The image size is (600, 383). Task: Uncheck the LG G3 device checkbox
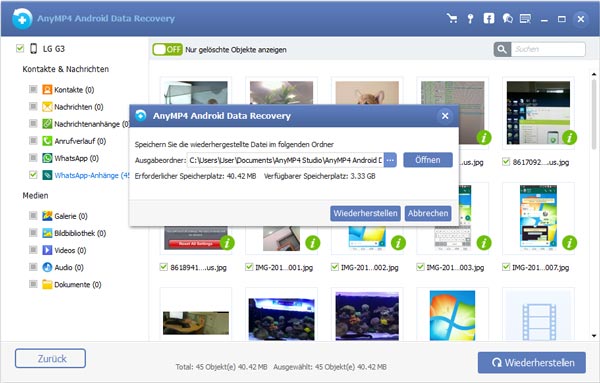(20, 48)
